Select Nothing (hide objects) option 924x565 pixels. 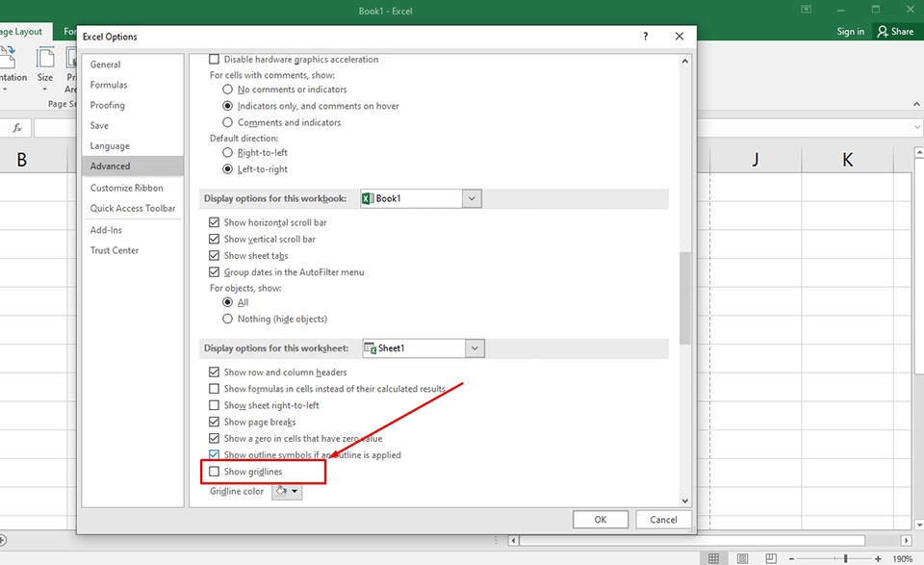click(227, 319)
